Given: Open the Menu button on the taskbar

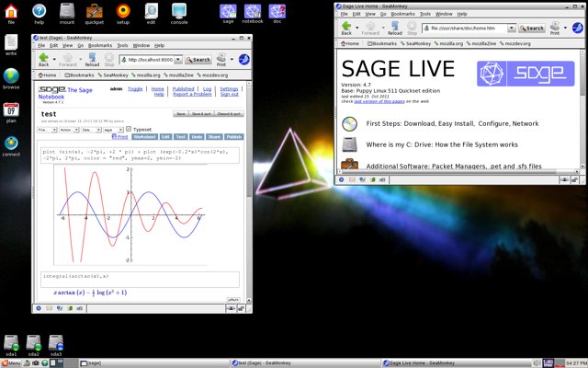Looking at the screenshot, I should click(x=11, y=363).
